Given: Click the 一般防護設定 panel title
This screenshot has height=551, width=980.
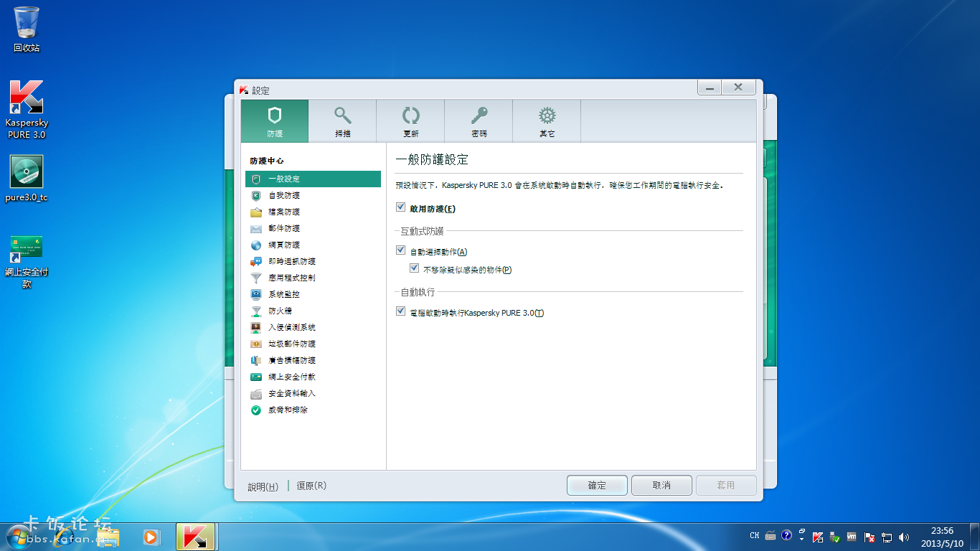Looking at the screenshot, I should 432,160.
